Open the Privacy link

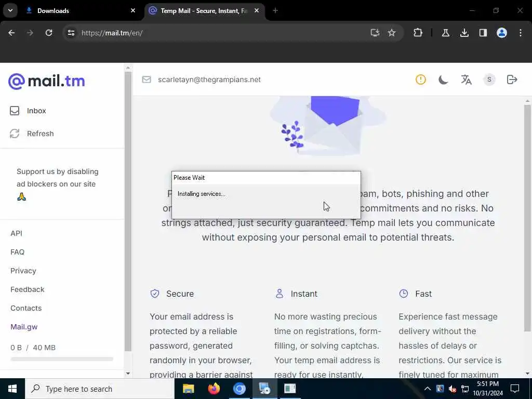[23, 271]
